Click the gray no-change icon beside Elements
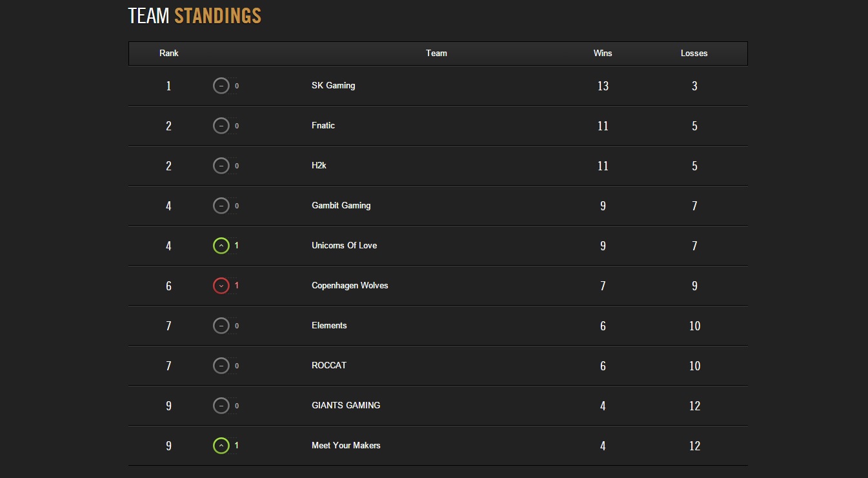Viewport: 868px width, 478px height. [221, 326]
